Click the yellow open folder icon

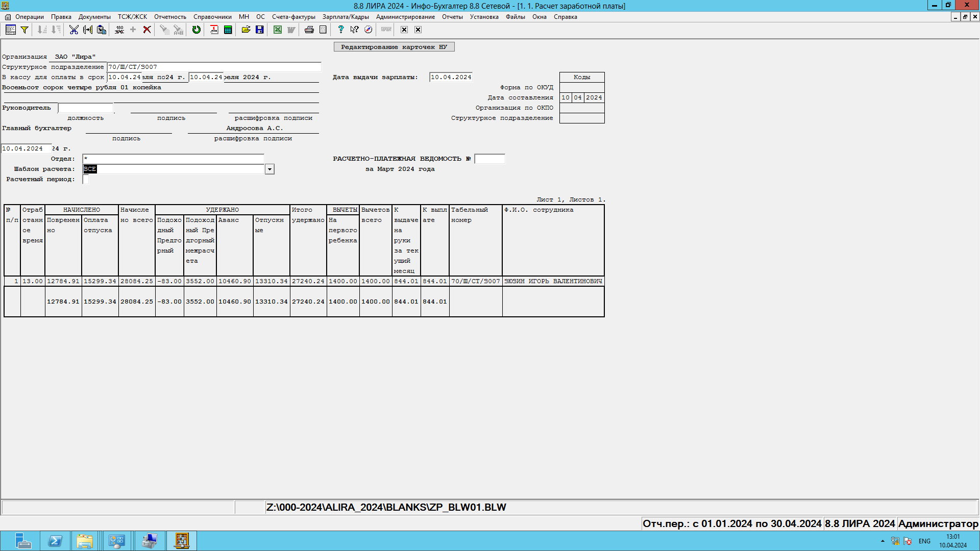click(246, 30)
